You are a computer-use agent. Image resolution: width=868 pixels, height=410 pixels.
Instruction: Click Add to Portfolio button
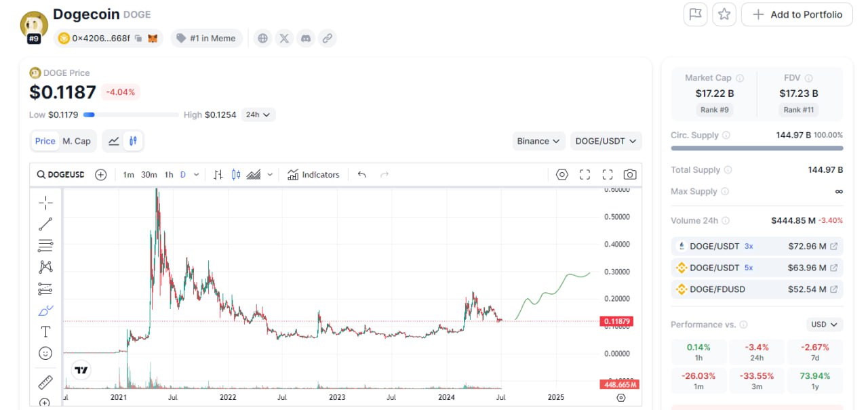click(797, 14)
